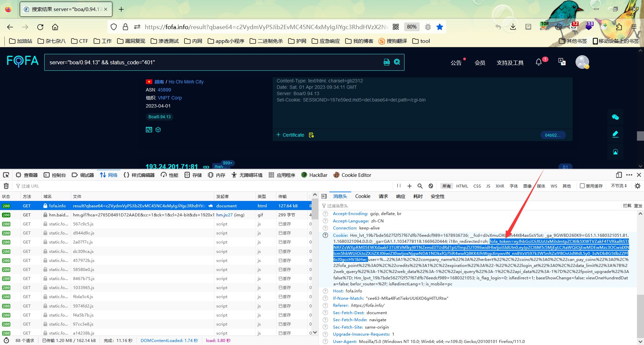
Task: Clear the network request list
Action: 6,186
